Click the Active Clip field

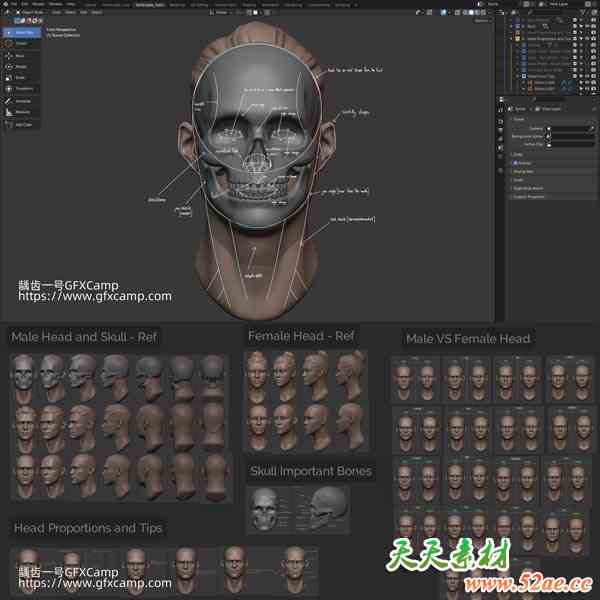[570, 144]
